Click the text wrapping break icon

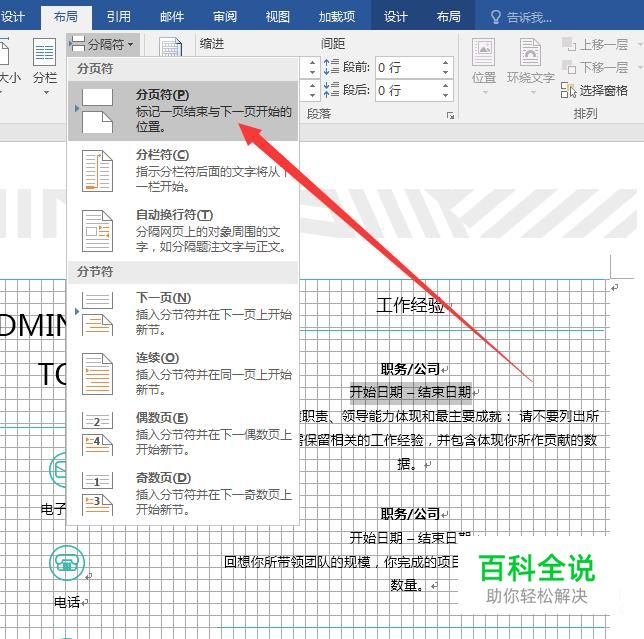click(97, 231)
